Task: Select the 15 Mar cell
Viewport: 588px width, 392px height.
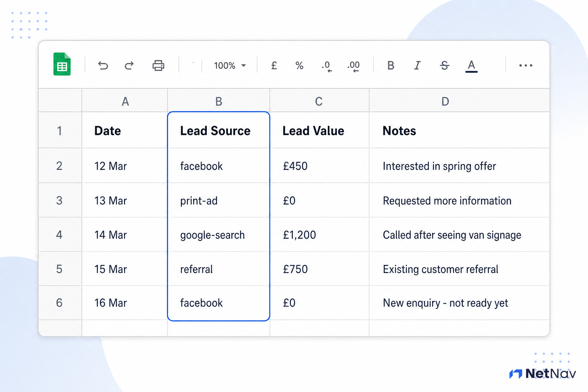Action: click(x=125, y=269)
